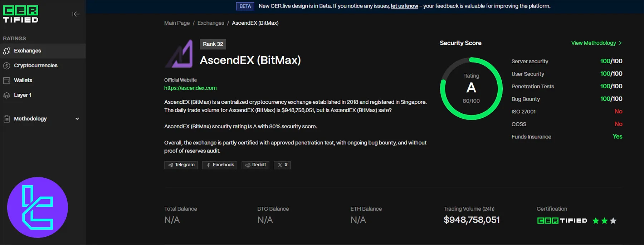
Task: Click the circular purple TC logo
Action: coord(38,207)
